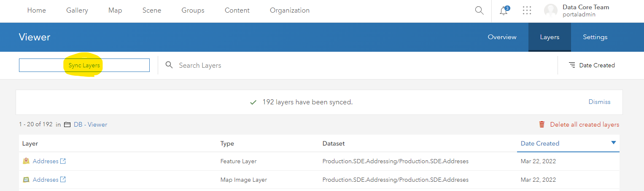Click the Data Core Team account name

click(586, 7)
